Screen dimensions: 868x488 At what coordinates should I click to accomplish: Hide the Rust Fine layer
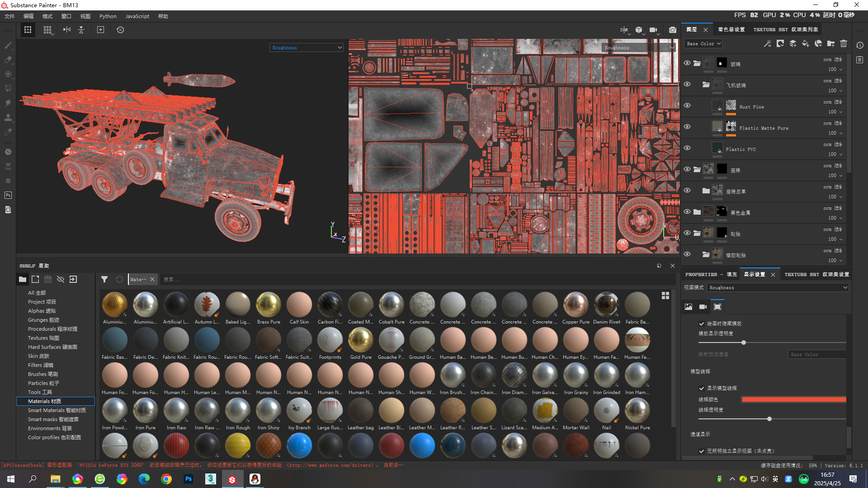[x=687, y=105]
